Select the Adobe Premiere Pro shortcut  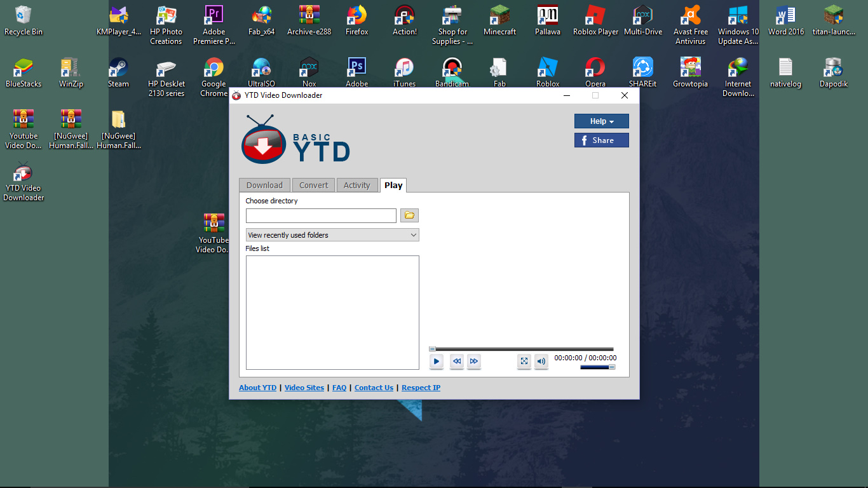[x=214, y=25]
